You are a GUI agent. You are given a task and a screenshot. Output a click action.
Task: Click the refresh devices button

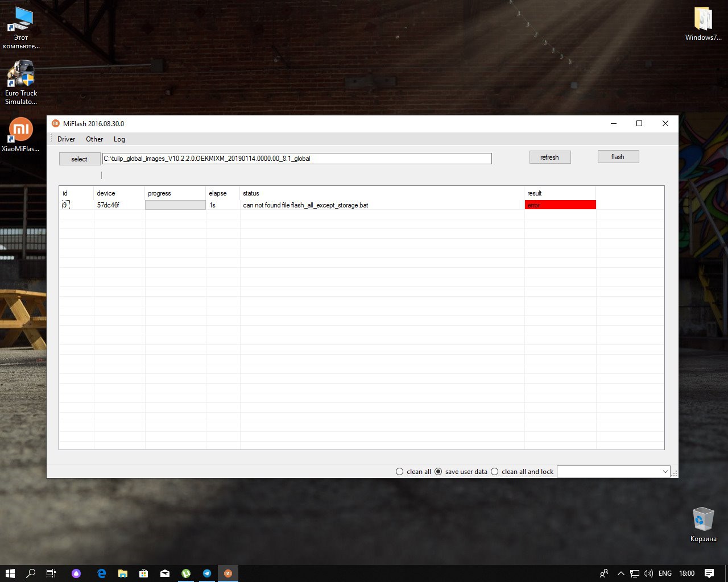click(x=549, y=157)
